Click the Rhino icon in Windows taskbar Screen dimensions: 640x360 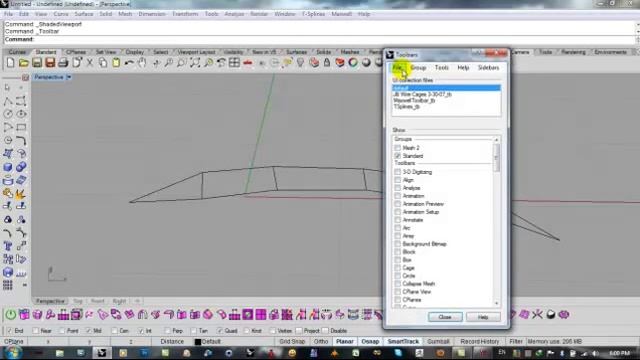[102, 353]
